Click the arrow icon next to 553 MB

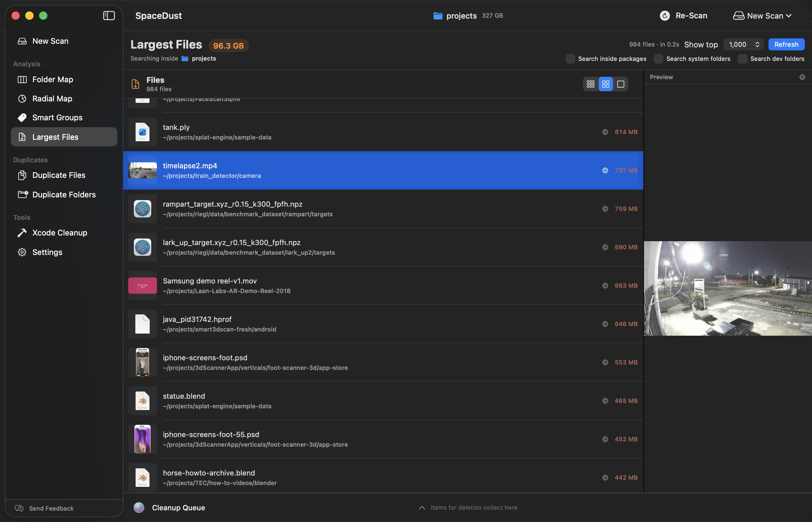[x=605, y=362]
